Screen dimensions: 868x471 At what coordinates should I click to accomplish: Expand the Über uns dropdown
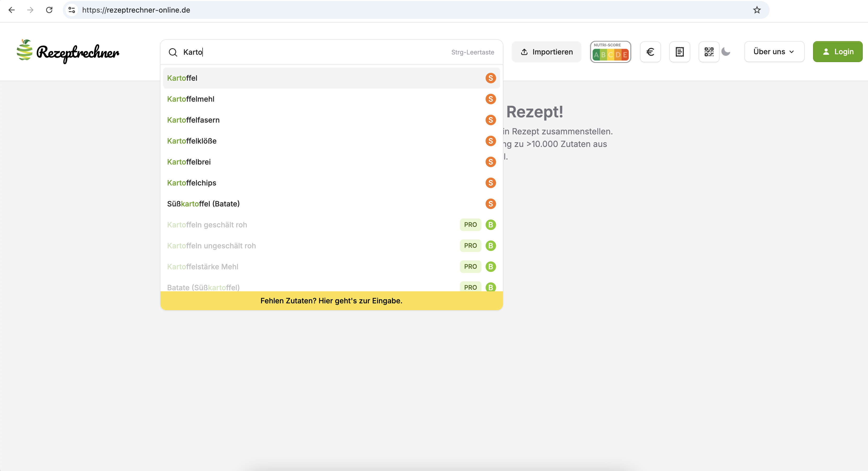click(774, 52)
